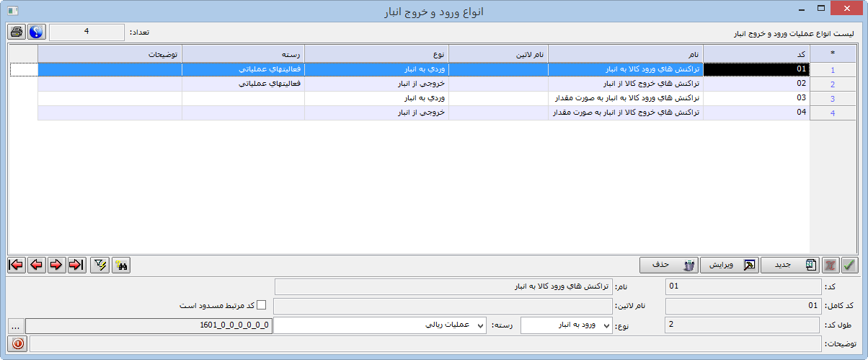Click the ellipsis button beside code 1601
Viewport: 868px width, 360px height.
click(x=17, y=325)
